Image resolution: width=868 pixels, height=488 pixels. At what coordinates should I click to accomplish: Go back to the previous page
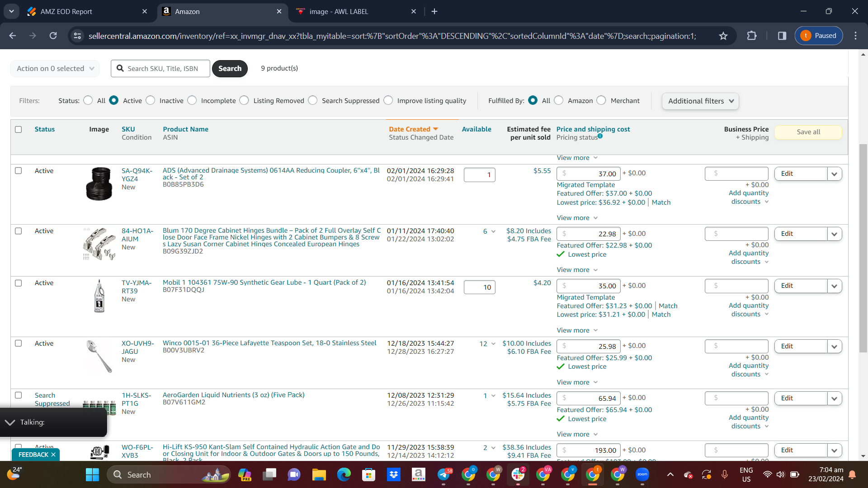(x=13, y=36)
